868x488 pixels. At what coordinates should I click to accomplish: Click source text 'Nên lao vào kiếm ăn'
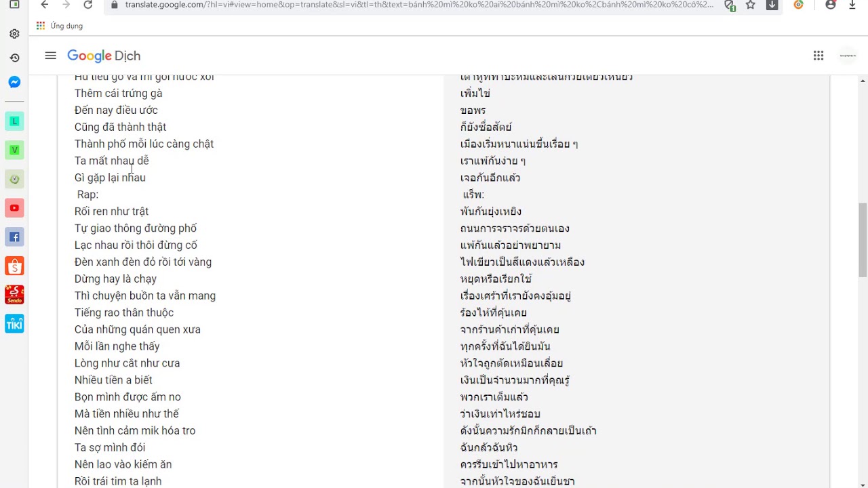123,464
